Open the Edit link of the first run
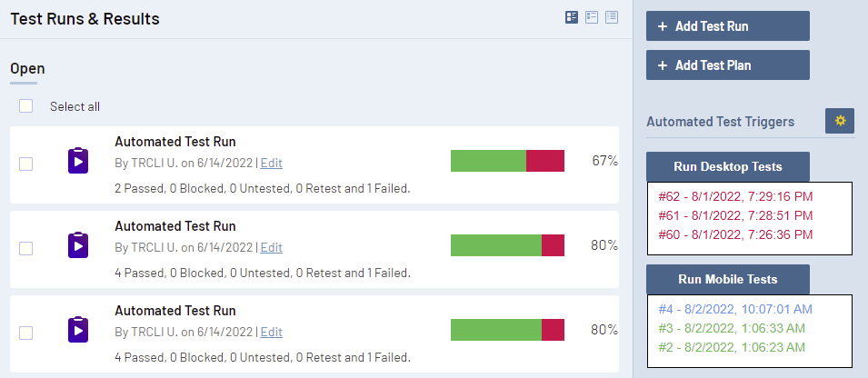Image resolution: width=868 pixels, height=378 pixels. (272, 164)
